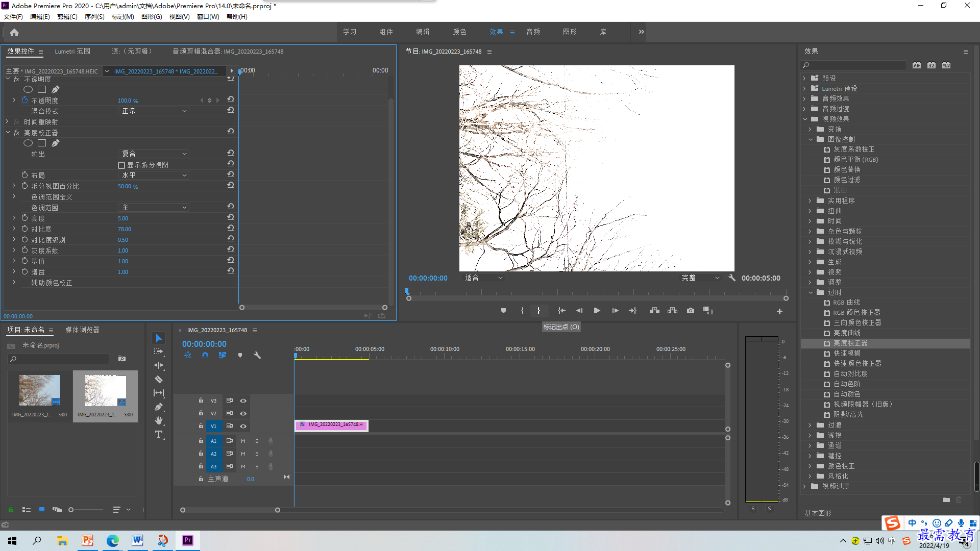Switch to the 媒体浏览器 tab
980x551 pixels.
coord(82,330)
